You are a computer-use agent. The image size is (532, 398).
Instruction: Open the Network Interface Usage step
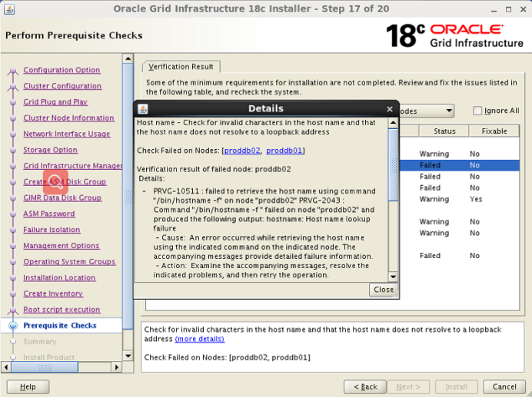[x=66, y=134]
